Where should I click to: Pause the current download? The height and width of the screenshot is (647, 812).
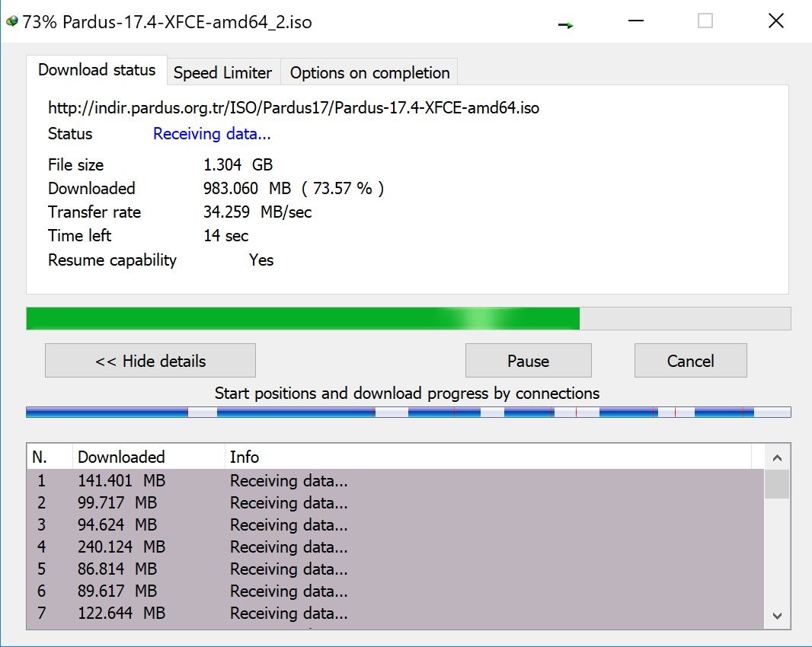pyautogui.click(x=528, y=361)
